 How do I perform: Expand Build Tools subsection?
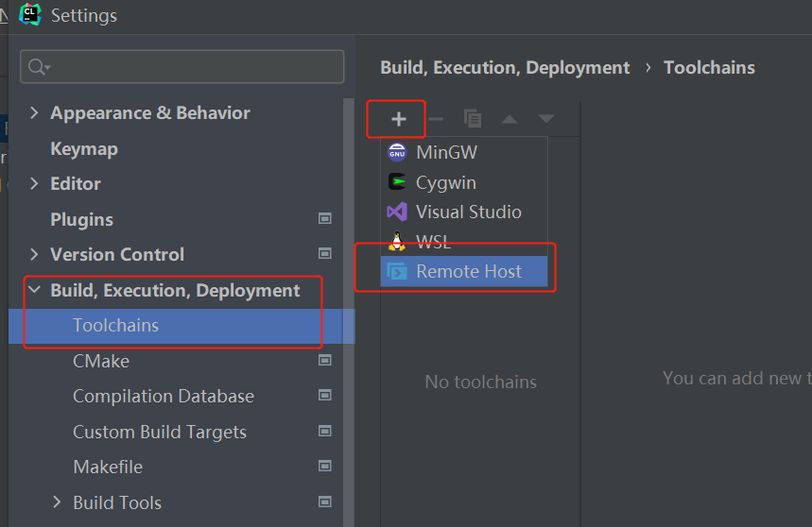coord(57,502)
